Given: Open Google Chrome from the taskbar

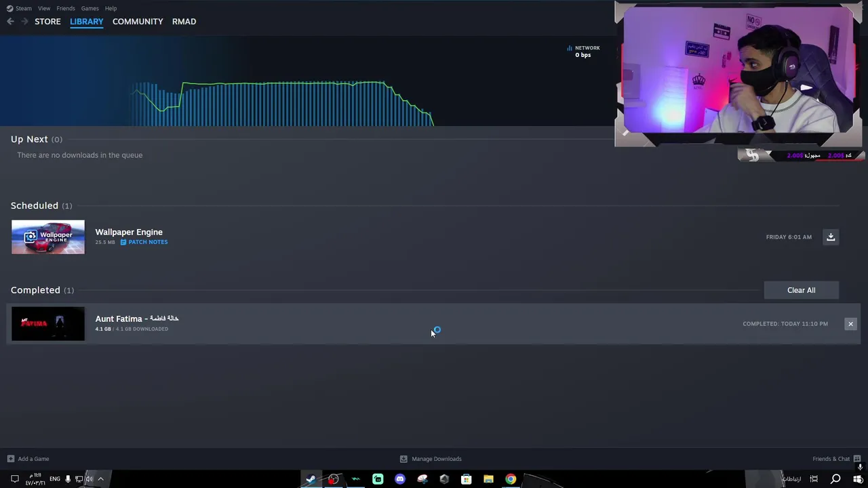Looking at the screenshot, I should coord(511,479).
